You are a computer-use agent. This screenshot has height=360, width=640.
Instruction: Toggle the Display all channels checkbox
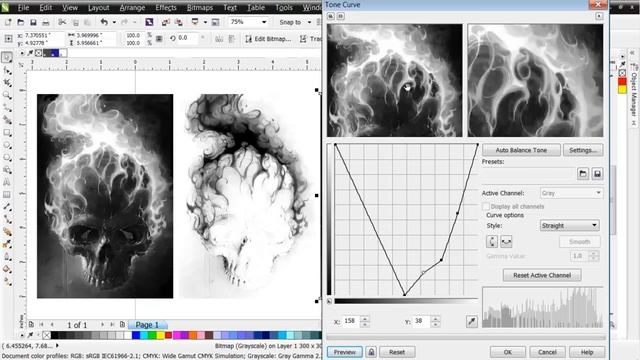click(486, 207)
